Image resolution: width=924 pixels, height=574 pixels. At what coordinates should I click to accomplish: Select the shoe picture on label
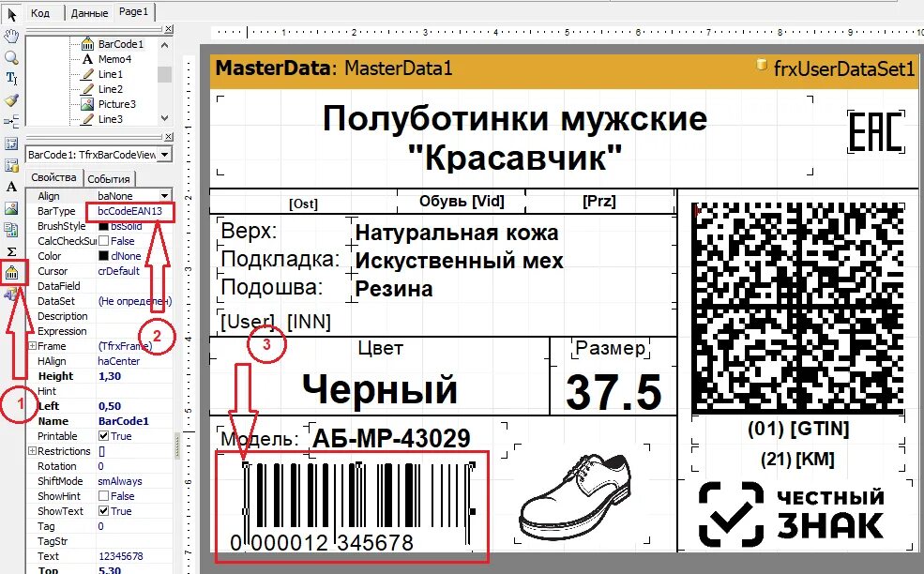click(x=583, y=494)
